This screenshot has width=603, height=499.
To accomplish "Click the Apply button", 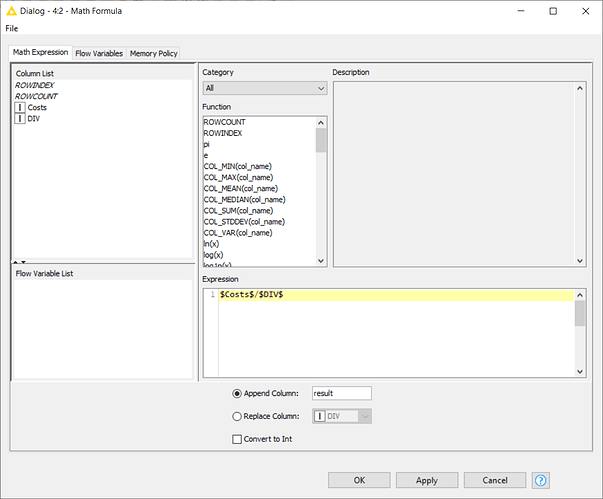I will coord(427,480).
